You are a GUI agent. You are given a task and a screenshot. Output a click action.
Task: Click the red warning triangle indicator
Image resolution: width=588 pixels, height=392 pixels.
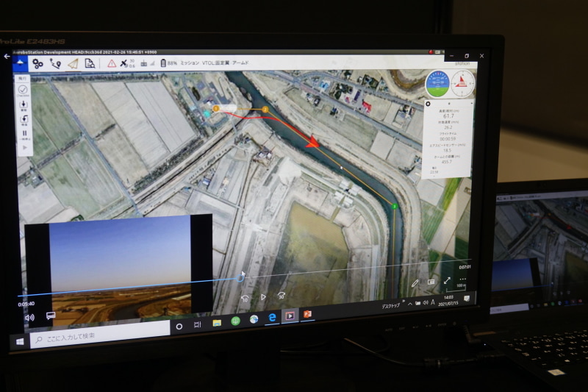coord(112,63)
